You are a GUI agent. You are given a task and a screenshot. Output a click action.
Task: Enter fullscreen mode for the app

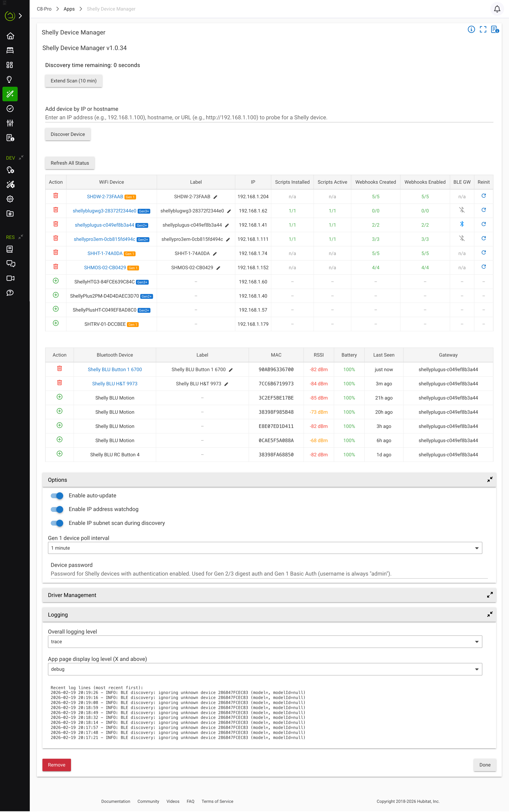(x=483, y=30)
